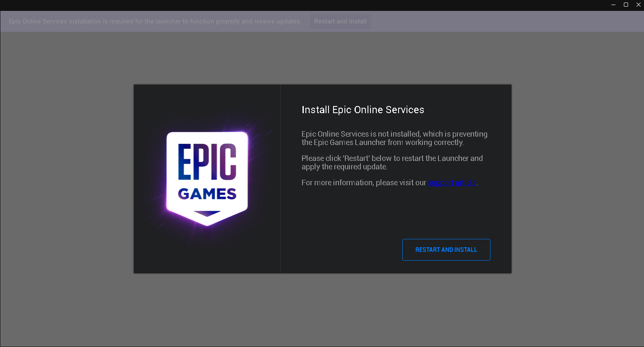Image resolution: width=644 pixels, height=347 pixels.
Task: Maximize the launcher window
Action: pos(626,5)
